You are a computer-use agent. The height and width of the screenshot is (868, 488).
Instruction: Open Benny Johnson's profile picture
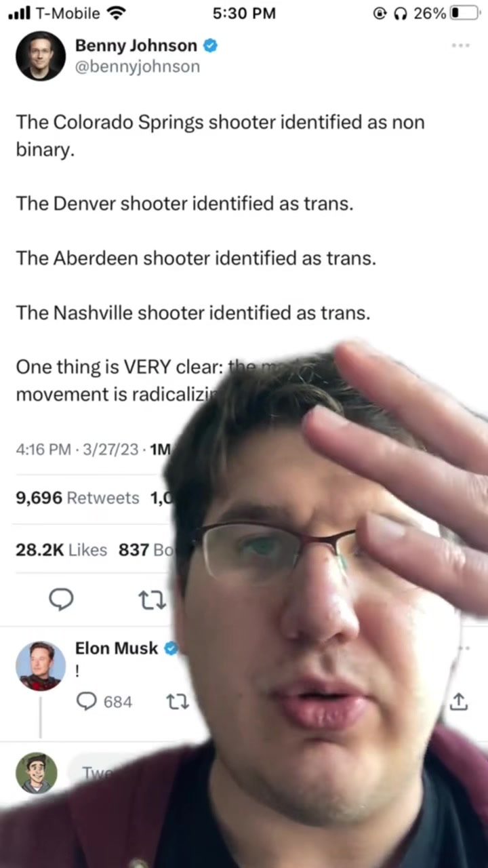coord(41,56)
